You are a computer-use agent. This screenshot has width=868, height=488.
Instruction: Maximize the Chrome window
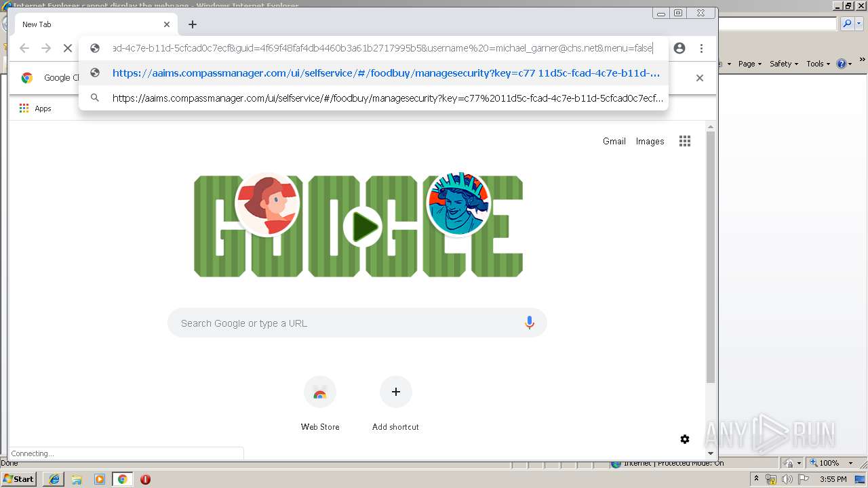(677, 13)
